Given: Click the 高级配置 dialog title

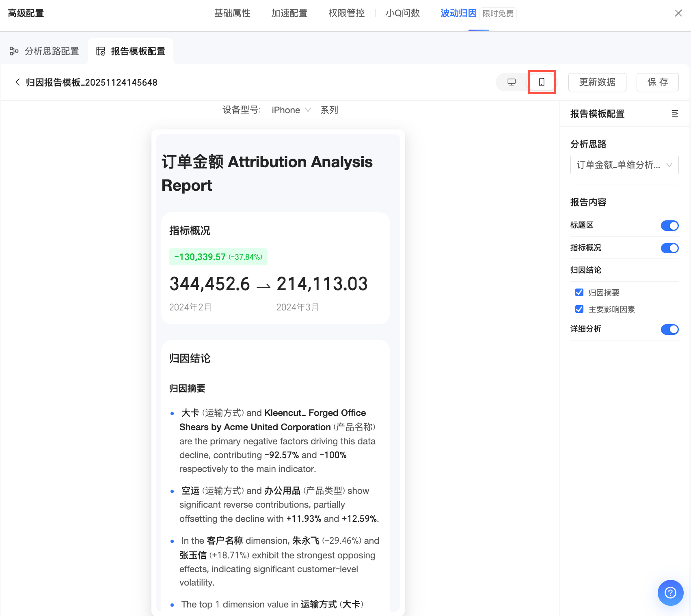Looking at the screenshot, I should pyautogui.click(x=26, y=13).
